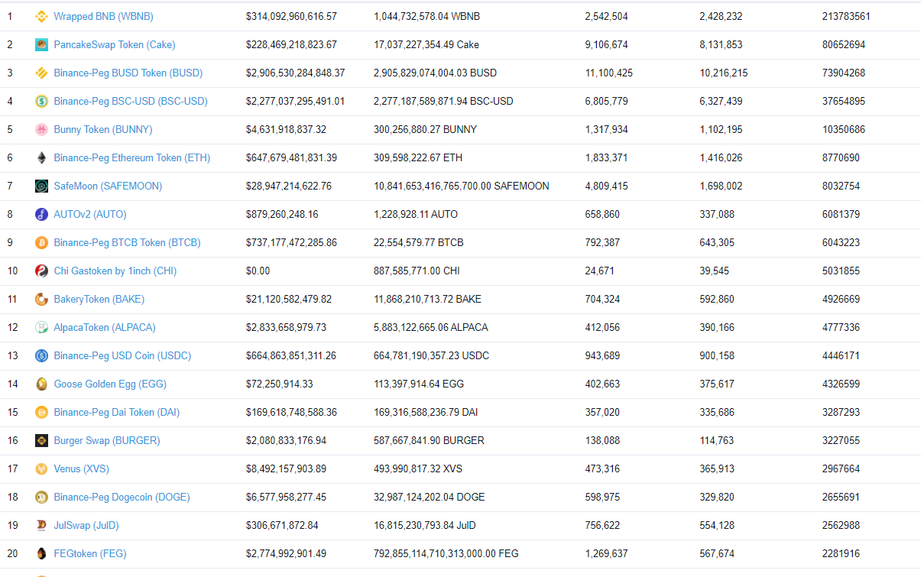Select supply 22,554,579.77 BTCB
This screenshot has height=577, width=924.
(x=419, y=242)
